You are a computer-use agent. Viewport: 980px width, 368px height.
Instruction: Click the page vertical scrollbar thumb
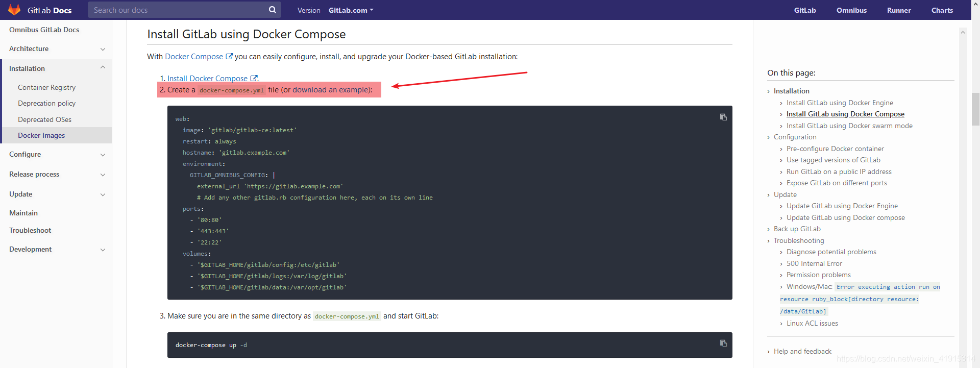click(975, 109)
